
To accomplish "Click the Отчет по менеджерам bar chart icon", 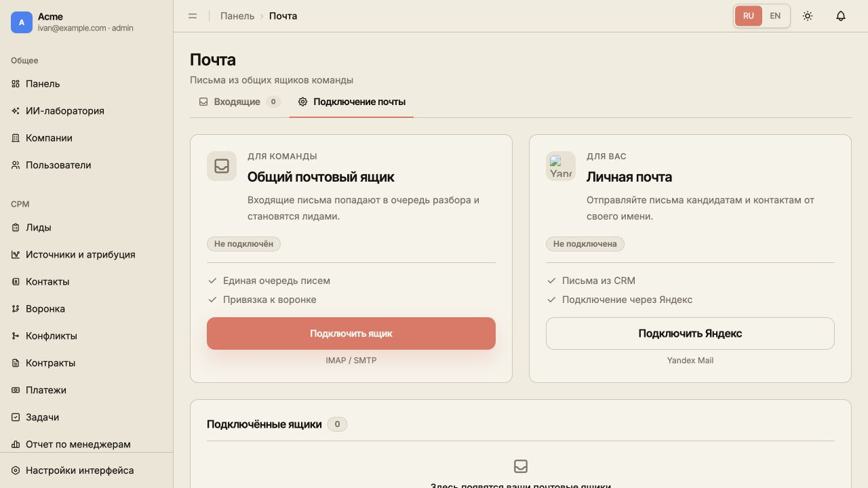I will click(16, 445).
